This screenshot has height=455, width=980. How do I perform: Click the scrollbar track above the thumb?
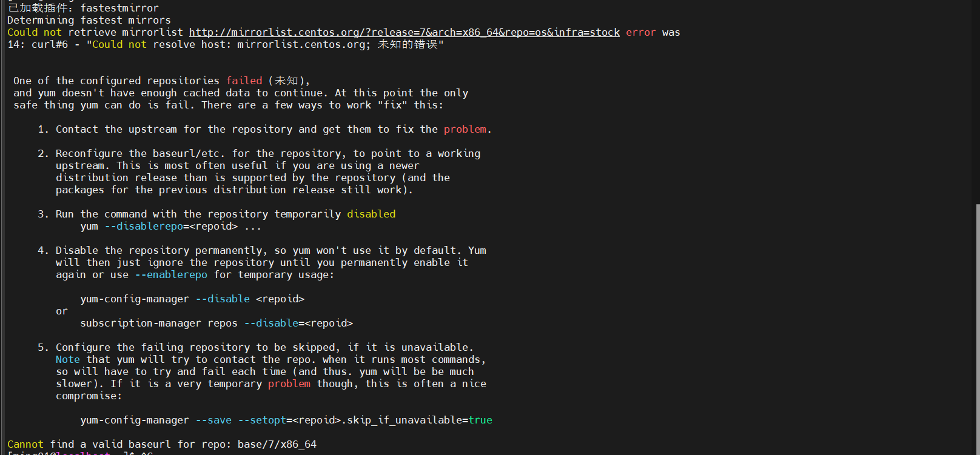[x=977, y=103]
